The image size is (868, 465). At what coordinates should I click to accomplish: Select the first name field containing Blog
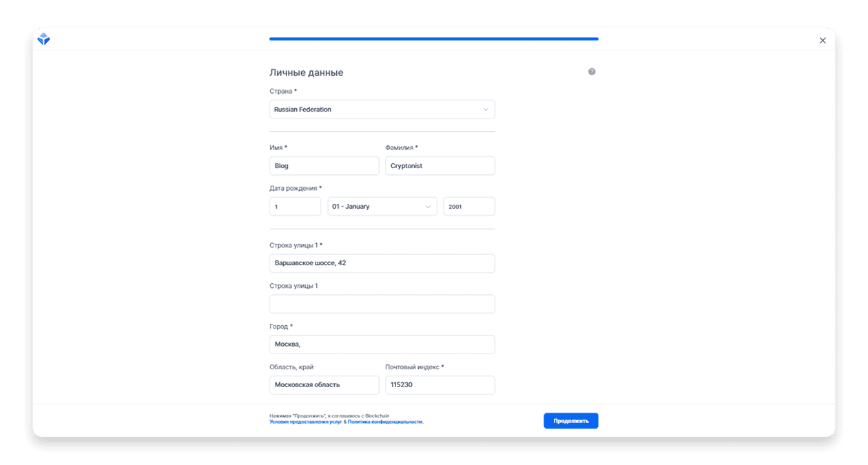[324, 166]
